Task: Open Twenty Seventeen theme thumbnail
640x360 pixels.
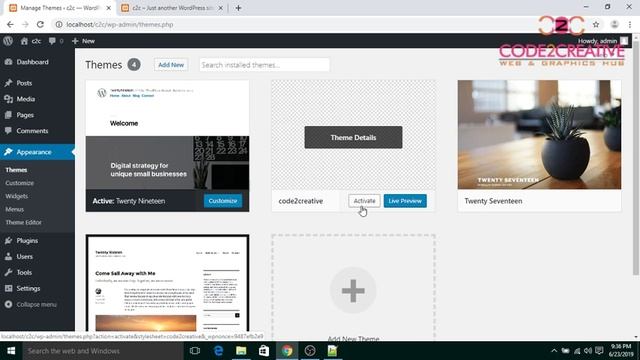Action: click(539, 135)
